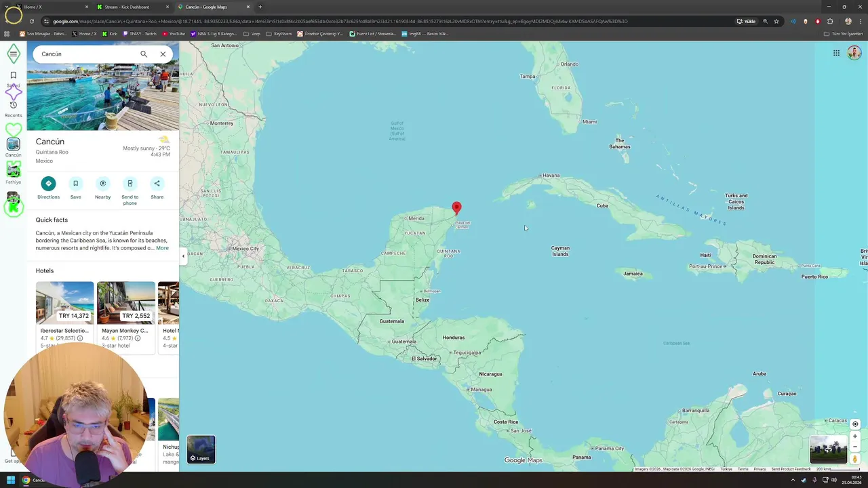
Task: Open Tüm Yer İşaretleri folder
Action: 843,33
